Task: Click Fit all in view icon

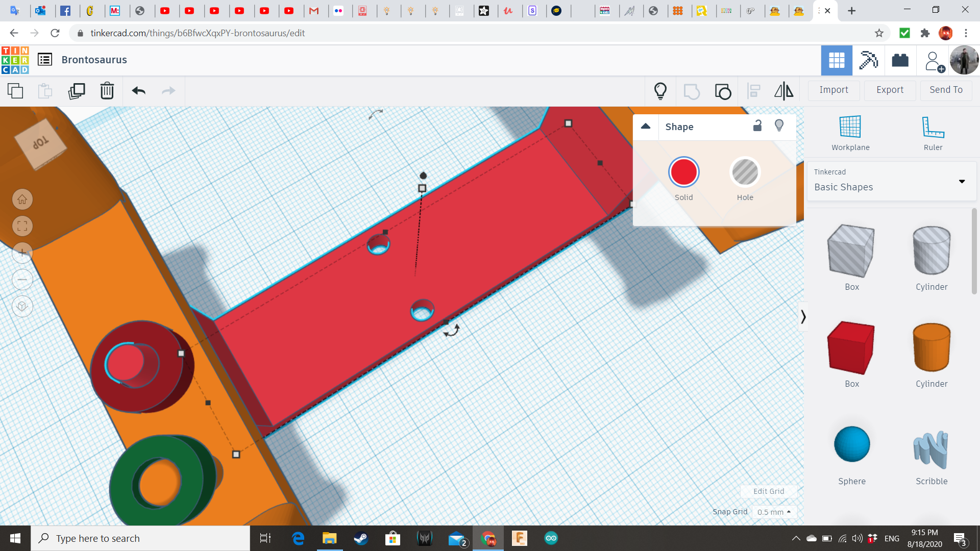Action: (x=22, y=226)
